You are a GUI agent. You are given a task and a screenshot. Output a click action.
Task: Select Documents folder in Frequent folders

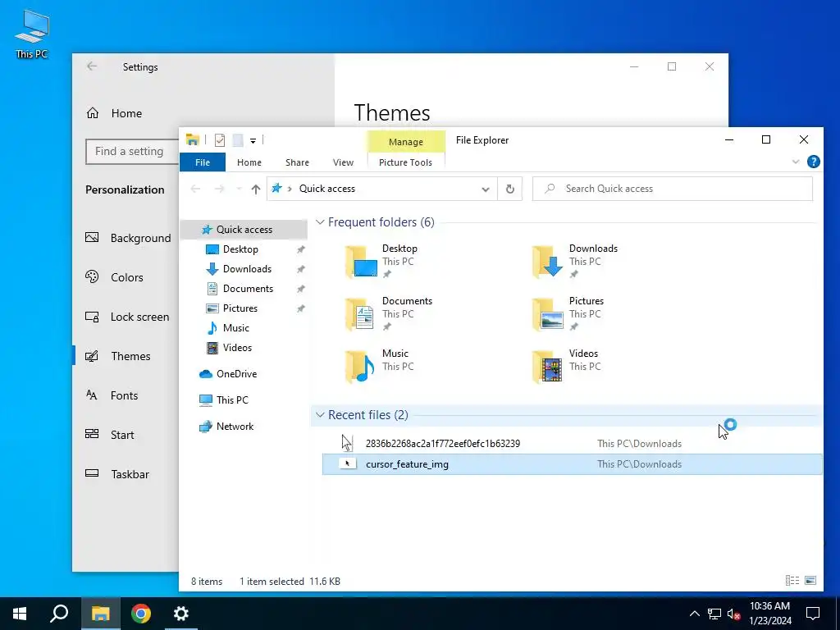click(x=389, y=314)
